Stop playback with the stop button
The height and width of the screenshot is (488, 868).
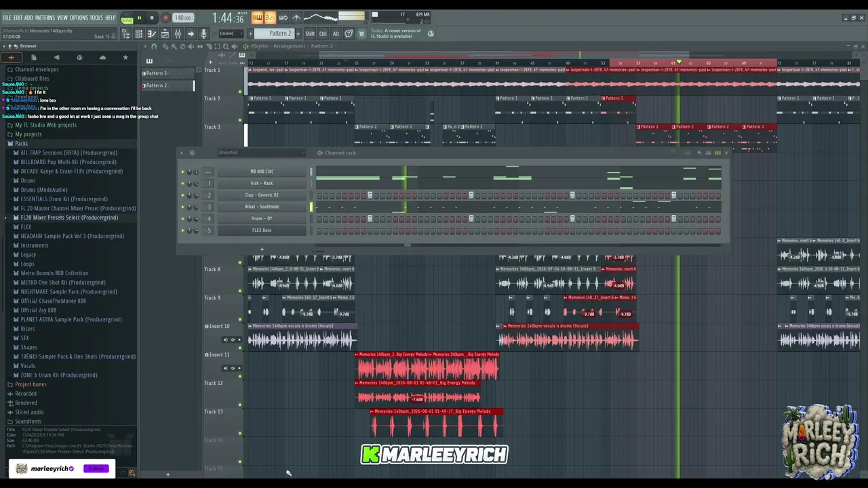click(152, 18)
